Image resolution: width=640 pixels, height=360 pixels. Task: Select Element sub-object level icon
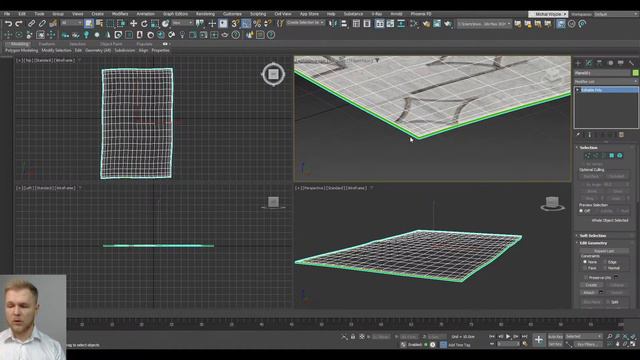620,156
